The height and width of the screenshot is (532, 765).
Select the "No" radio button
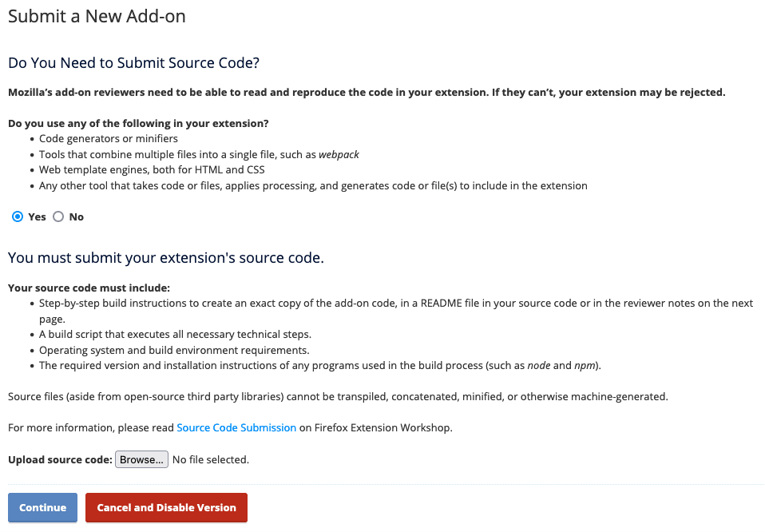point(57,216)
